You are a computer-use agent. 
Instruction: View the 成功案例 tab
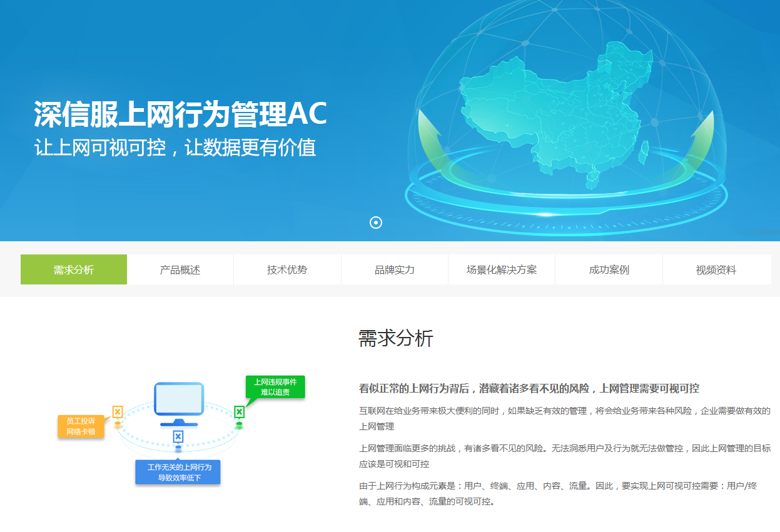[609, 269]
